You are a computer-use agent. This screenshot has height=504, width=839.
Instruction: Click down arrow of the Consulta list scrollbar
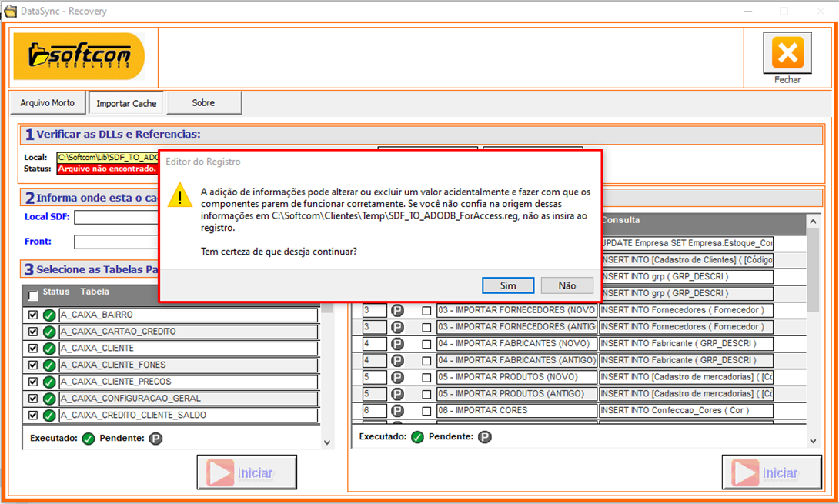coord(812,441)
